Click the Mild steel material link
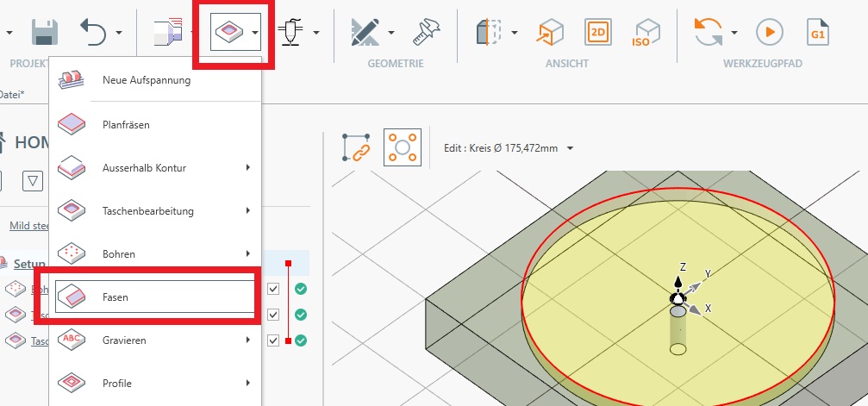Viewport: 868px width, 406px height. pyautogui.click(x=28, y=227)
